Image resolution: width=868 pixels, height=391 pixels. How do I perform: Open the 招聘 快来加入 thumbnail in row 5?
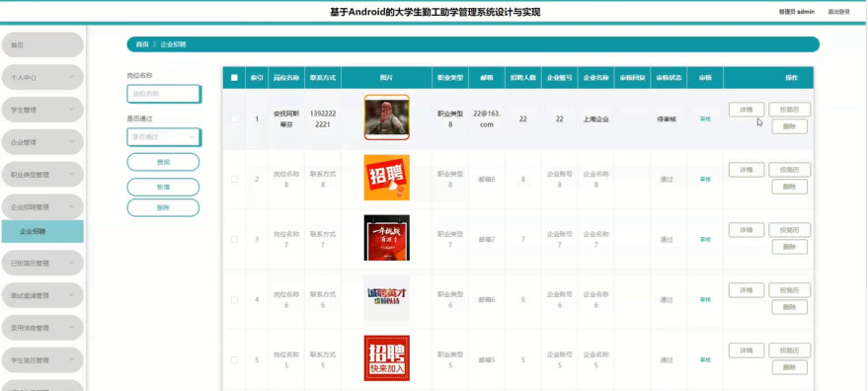click(x=387, y=358)
